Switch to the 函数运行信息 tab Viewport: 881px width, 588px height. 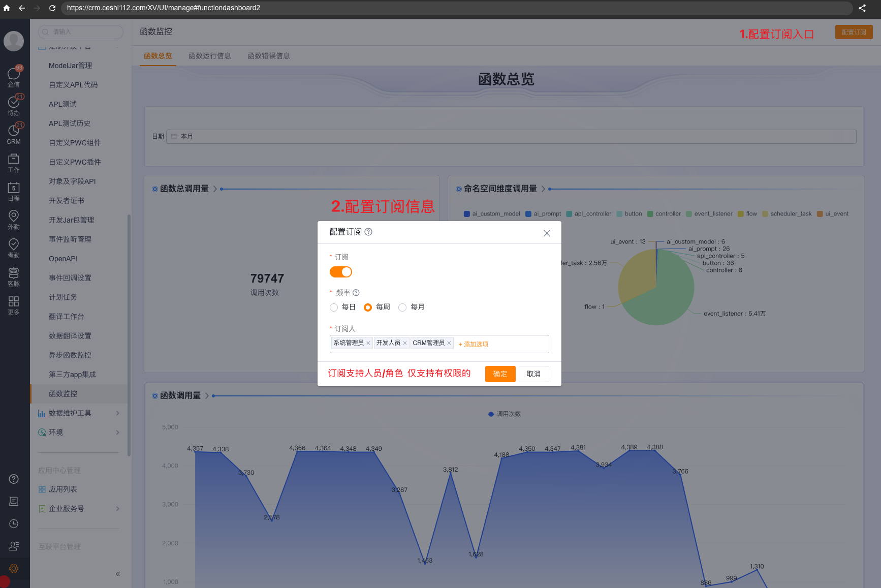(x=209, y=56)
